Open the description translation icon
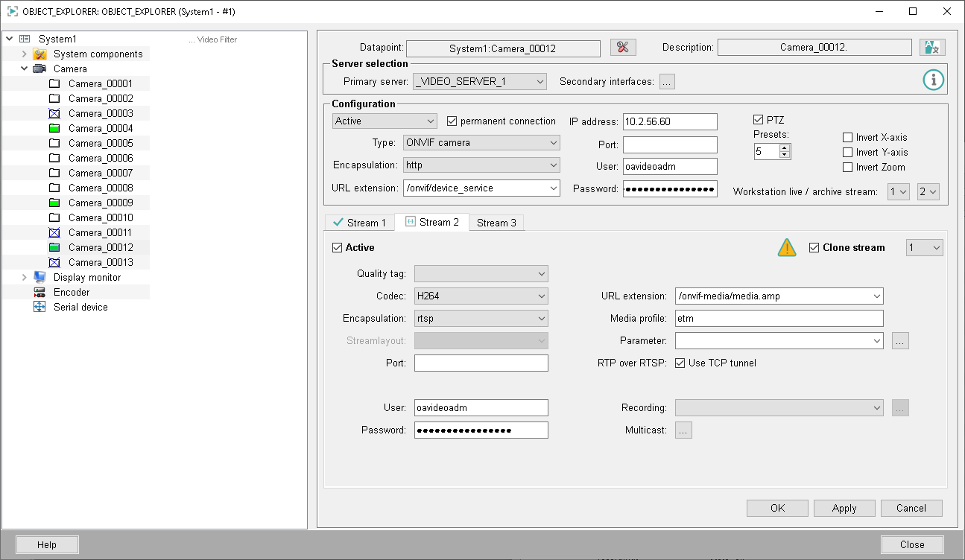 [931, 48]
